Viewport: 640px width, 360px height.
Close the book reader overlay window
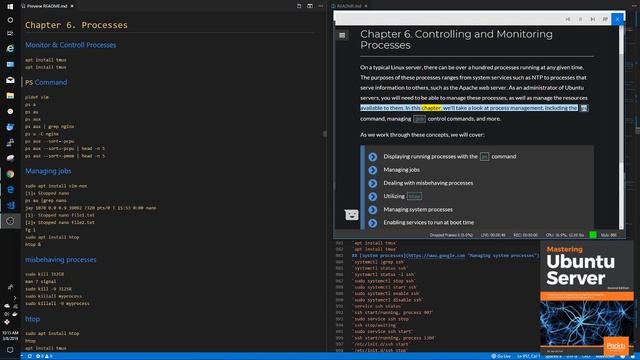coord(618,19)
